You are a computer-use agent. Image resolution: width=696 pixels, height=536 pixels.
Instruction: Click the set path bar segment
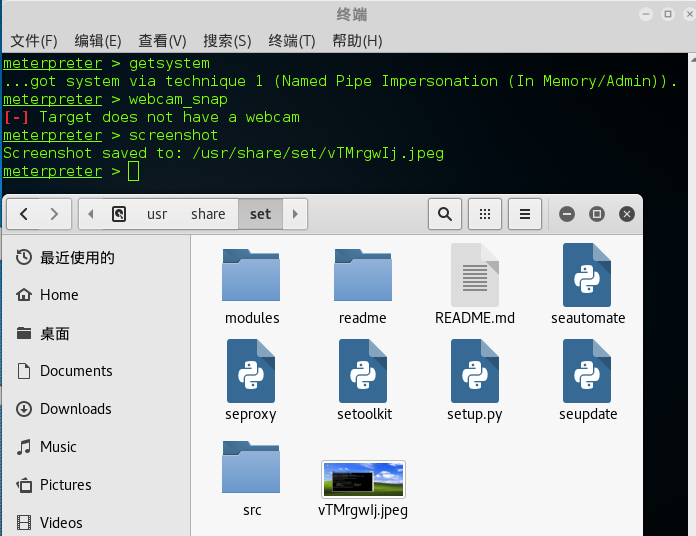[261, 214]
